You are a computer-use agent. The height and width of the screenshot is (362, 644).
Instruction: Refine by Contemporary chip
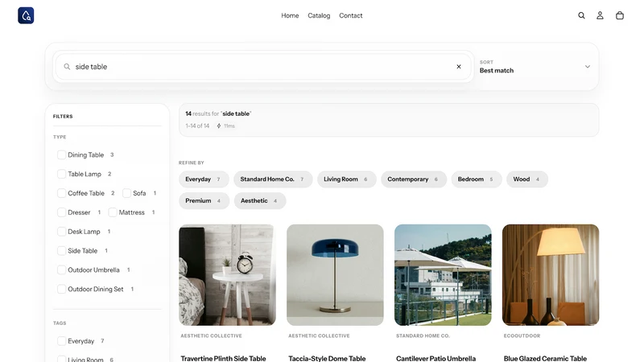pos(414,179)
